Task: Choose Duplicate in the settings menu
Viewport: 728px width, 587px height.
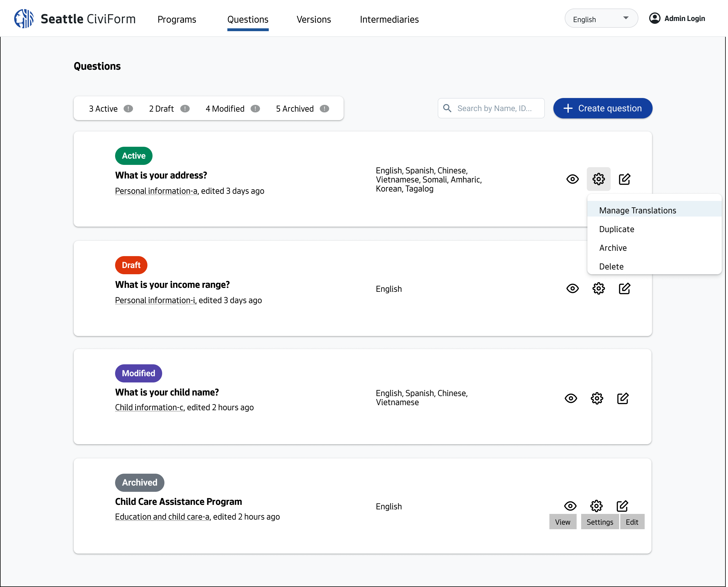Action: pyautogui.click(x=616, y=229)
